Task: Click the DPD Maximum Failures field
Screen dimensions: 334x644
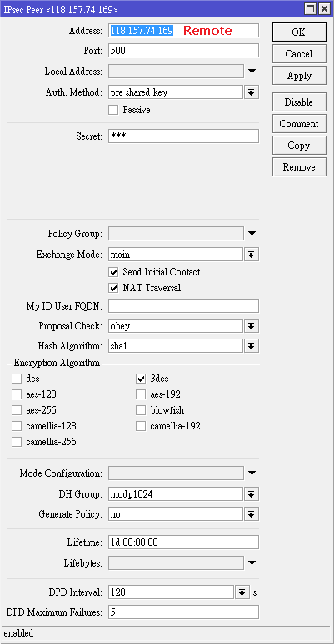Action: click(183, 612)
